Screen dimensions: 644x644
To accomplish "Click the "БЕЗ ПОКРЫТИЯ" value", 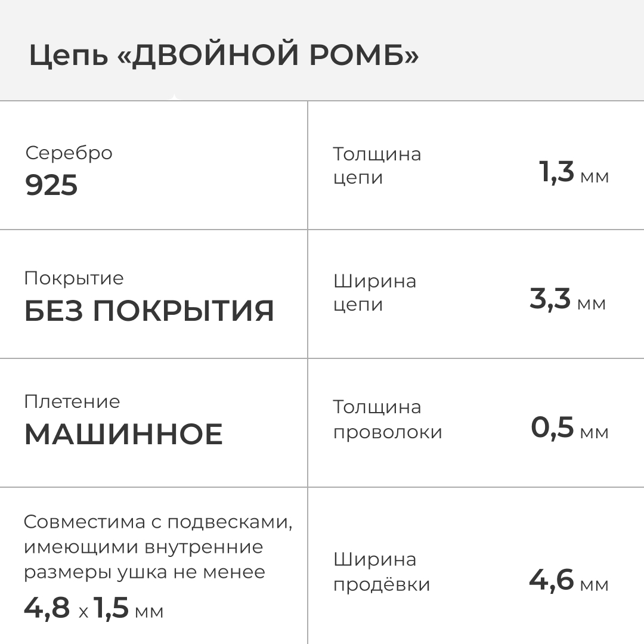I will (x=149, y=311).
